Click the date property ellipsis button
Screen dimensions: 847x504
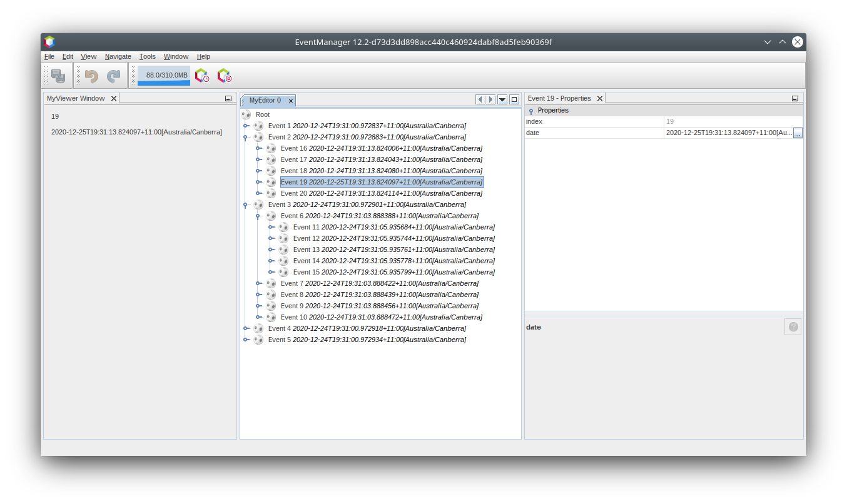(x=798, y=133)
